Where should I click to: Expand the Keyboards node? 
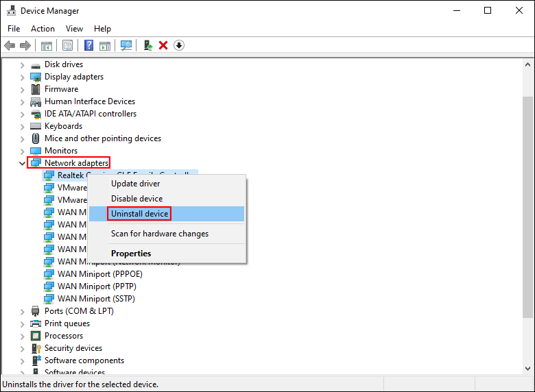[23, 127]
